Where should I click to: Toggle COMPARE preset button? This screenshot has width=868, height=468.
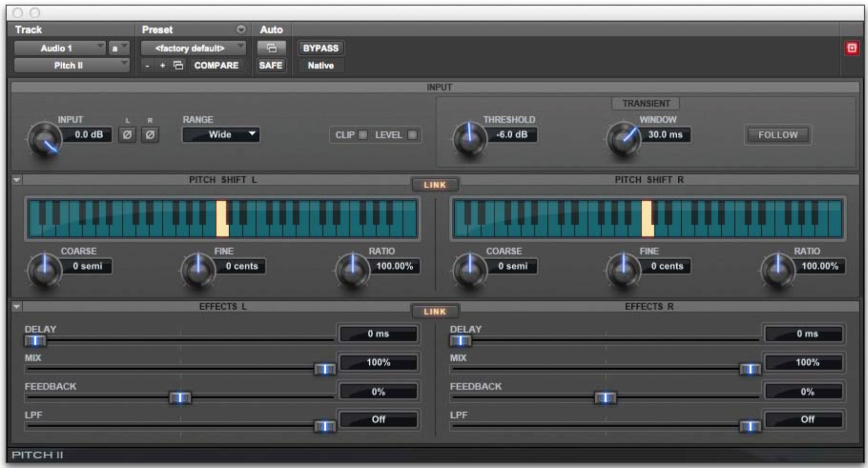tap(216, 65)
